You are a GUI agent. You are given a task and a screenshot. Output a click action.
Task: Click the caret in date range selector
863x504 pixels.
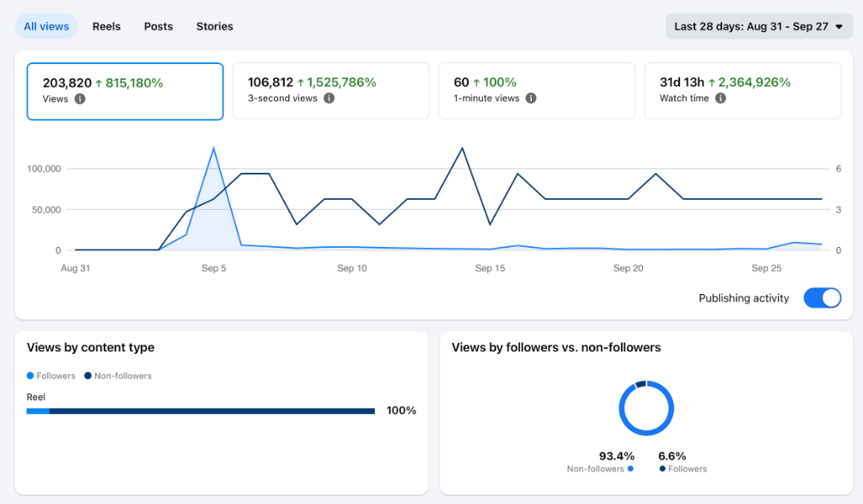pyautogui.click(x=839, y=26)
